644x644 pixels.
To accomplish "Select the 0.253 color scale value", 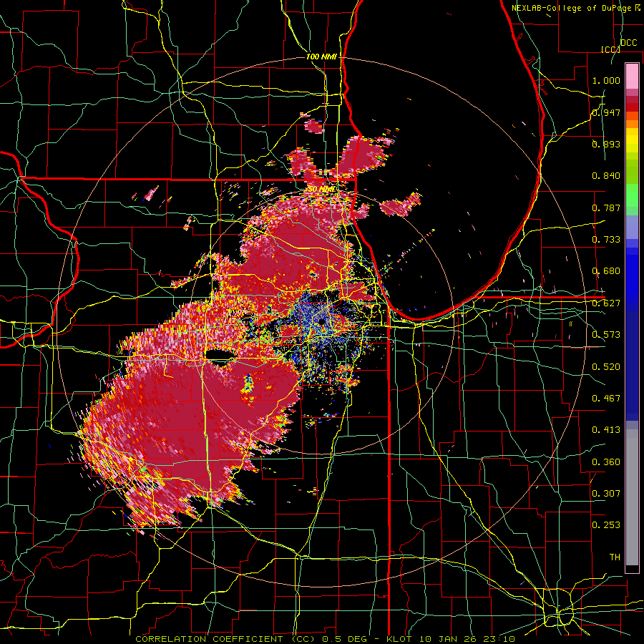I will (x=606, y=525).
